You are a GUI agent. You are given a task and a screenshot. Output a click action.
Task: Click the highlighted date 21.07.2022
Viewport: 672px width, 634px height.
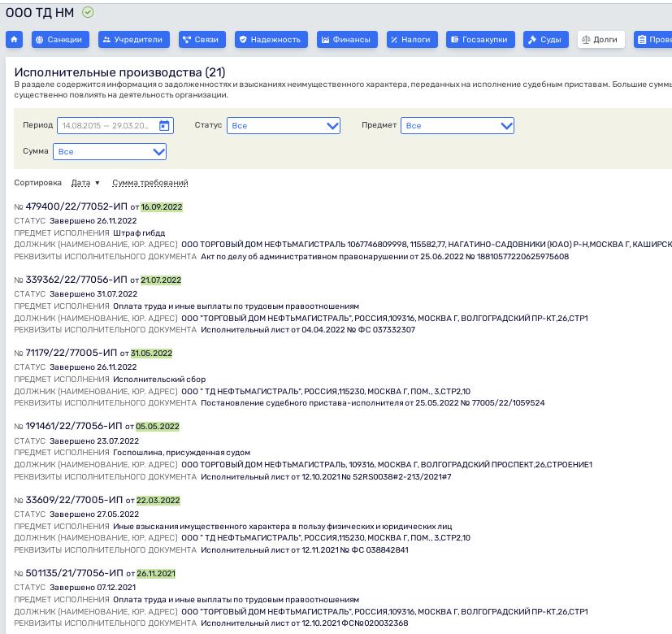pyautogui.click(x=161, y=280)
